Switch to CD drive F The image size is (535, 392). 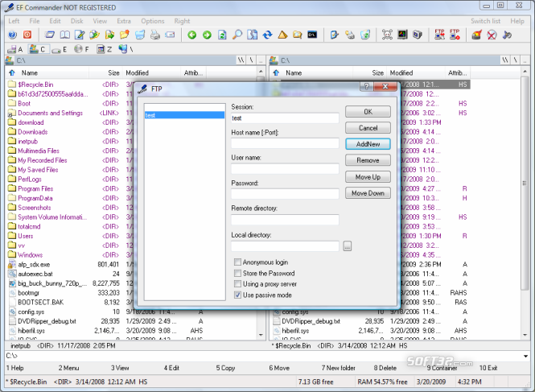[x=82, y=50]
